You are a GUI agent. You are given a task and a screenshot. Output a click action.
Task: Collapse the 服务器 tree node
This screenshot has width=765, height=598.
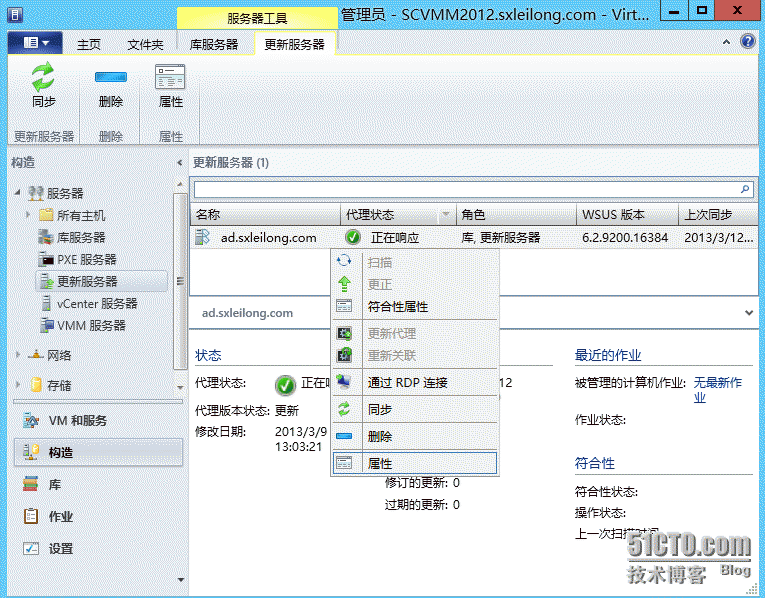click(x=18, y=192)
